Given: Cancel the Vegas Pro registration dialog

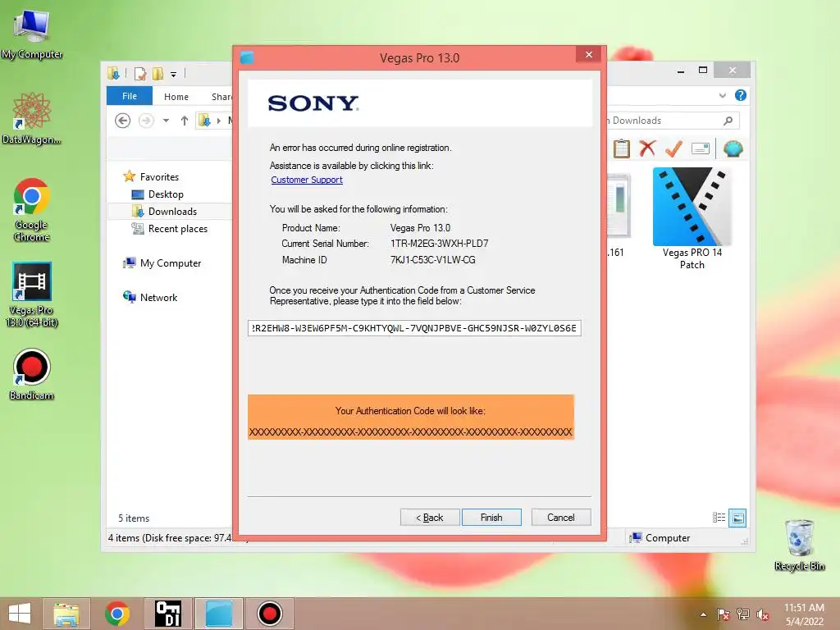Looking at the screenshot, I should click(561, 518).
